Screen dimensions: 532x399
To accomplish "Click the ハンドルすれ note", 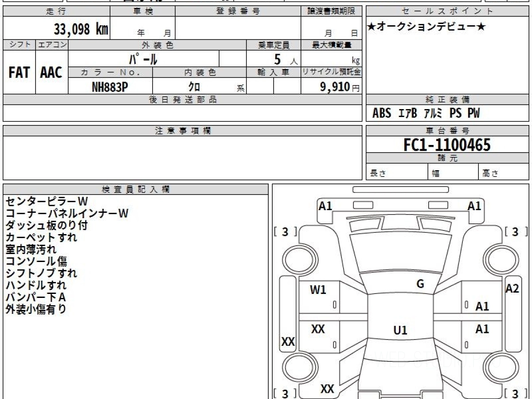I will (36, 285).
